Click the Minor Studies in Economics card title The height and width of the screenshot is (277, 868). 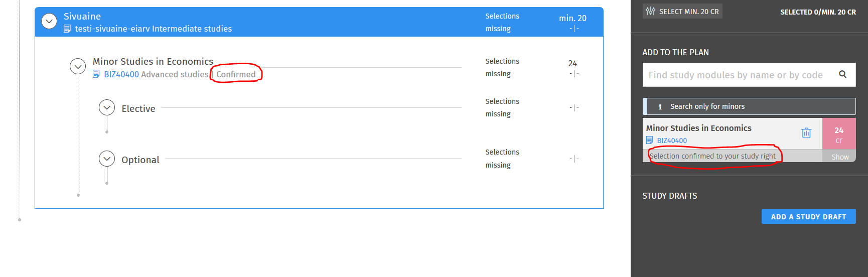click(x=699, y=128)
